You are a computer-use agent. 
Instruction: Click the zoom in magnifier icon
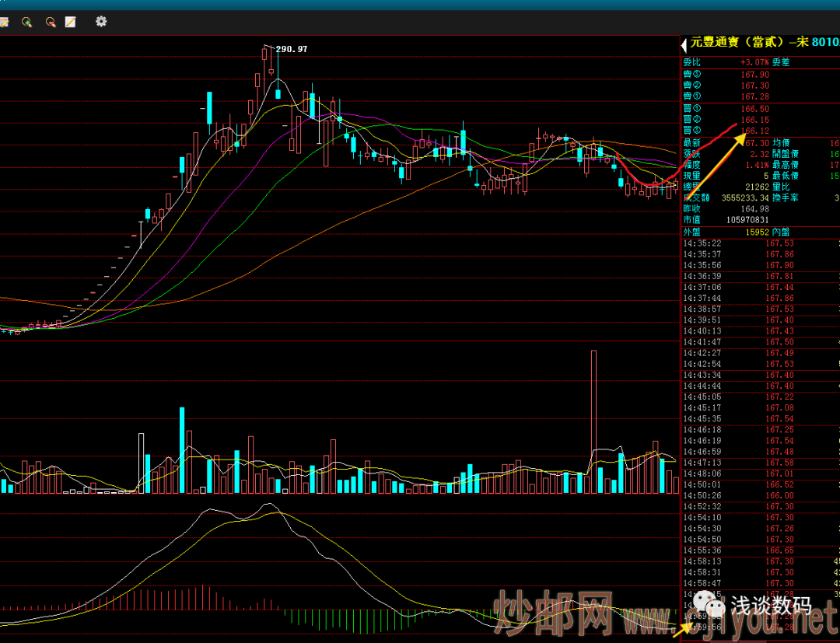point(27,22)
